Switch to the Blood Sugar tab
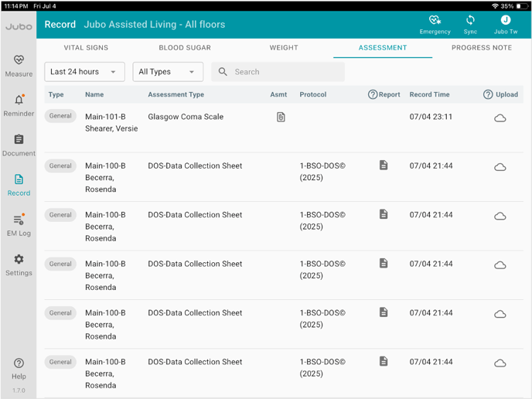The image size is (532, 399). tap(185, 48)
